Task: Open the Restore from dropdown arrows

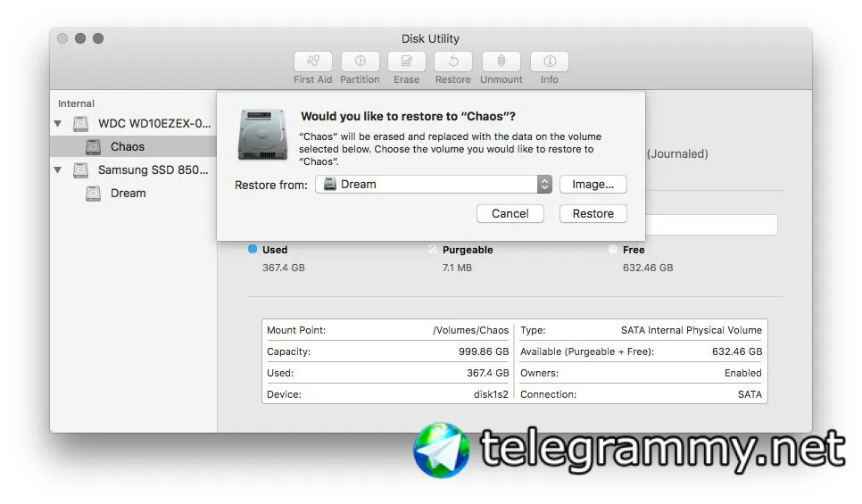Action: point(544,184)
